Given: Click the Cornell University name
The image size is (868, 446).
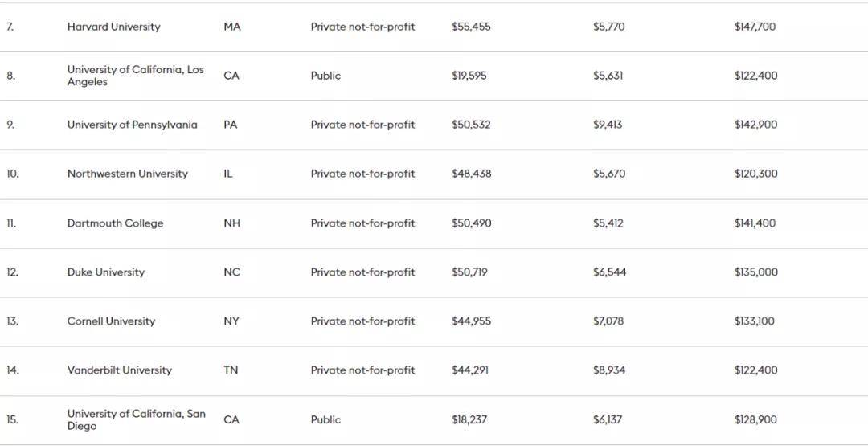Looking at the screenshot, I should (111, 321).
